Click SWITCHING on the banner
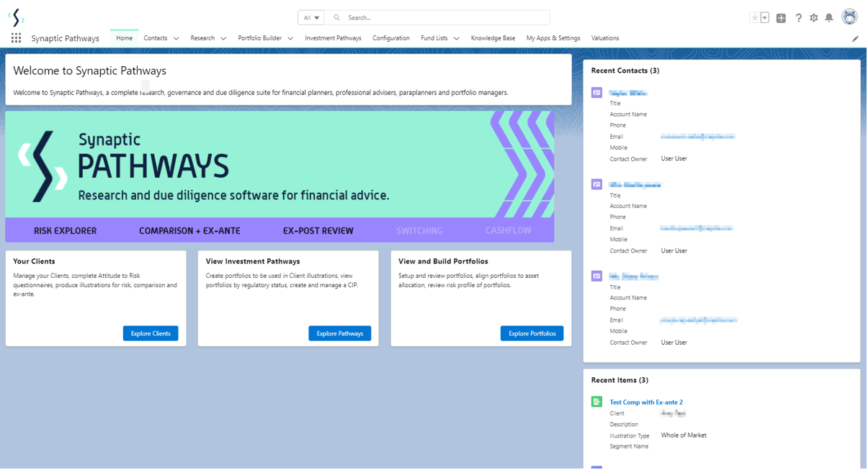Viewport: 868px width, 470px height. tap(419, 231)
